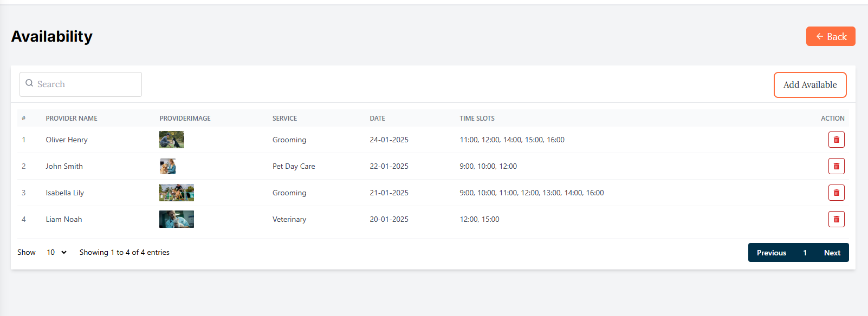
Task: Select page 1 in pagination
Action: (x=805, y=253)
